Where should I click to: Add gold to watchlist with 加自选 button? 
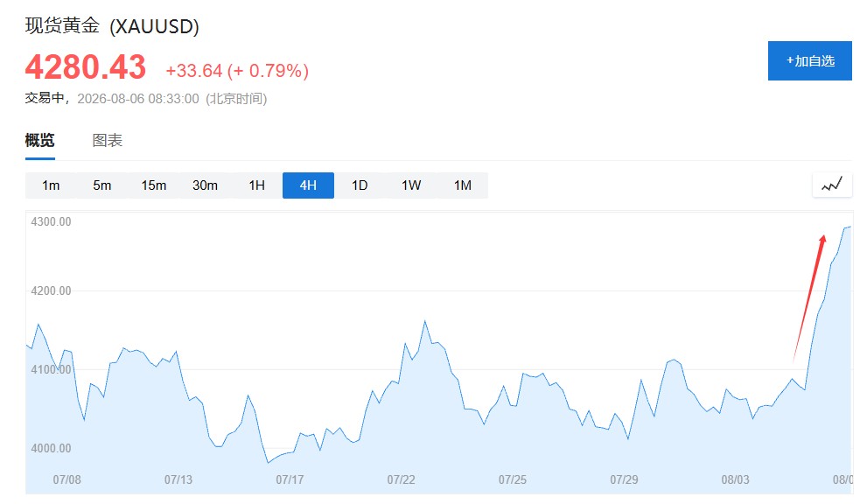click(x=809, y=61)
